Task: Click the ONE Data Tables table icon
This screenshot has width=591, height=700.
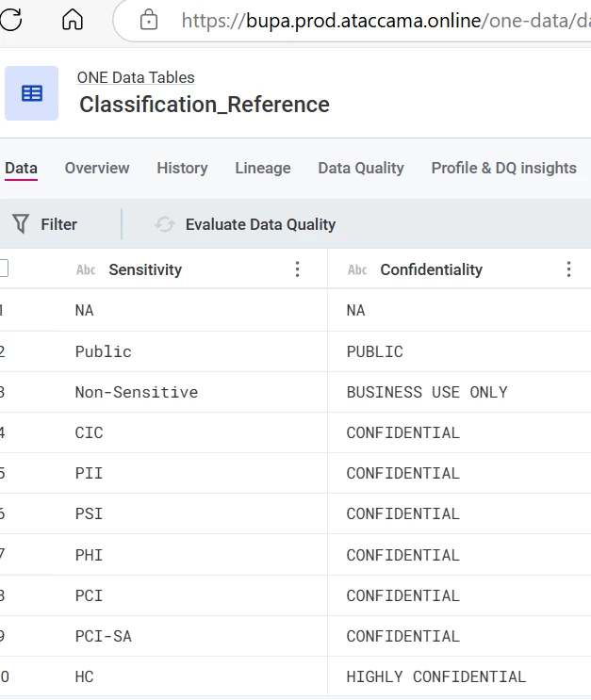Action: [32, 93]
